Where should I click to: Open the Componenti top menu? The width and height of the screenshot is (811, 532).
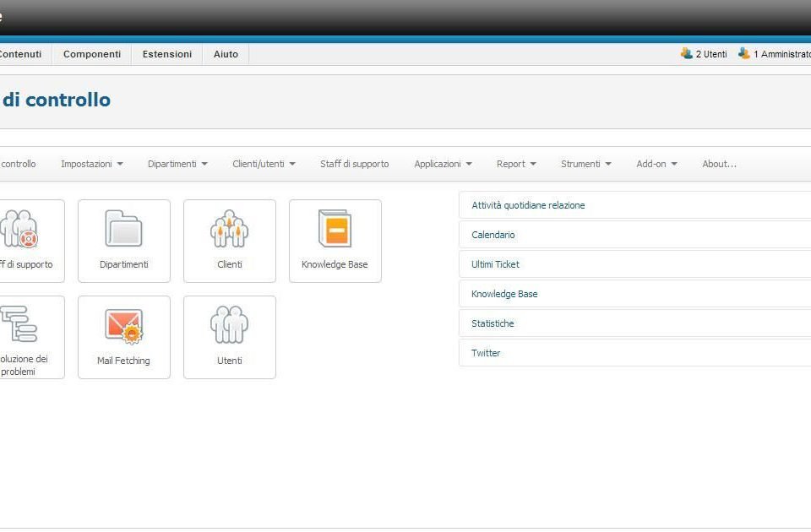92,54
